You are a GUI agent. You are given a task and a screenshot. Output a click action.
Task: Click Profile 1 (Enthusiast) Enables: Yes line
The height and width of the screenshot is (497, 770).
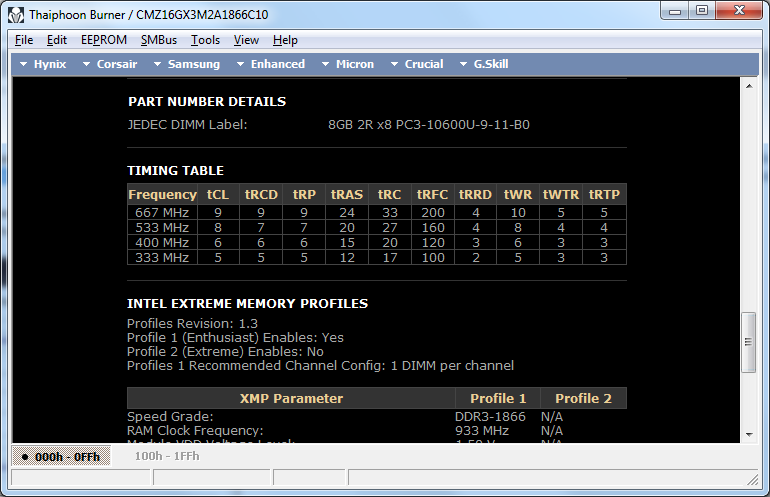(x=235, y=338)
